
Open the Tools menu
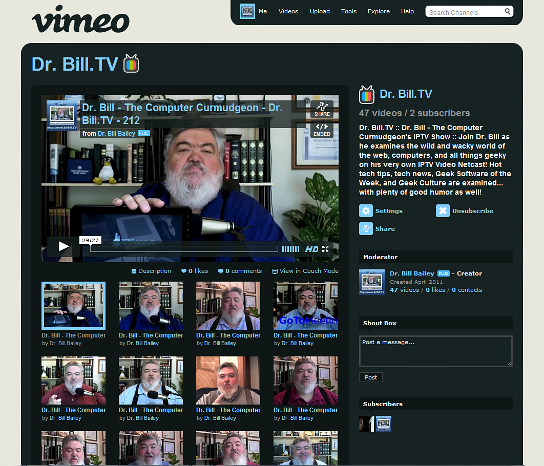coord(349,11)
